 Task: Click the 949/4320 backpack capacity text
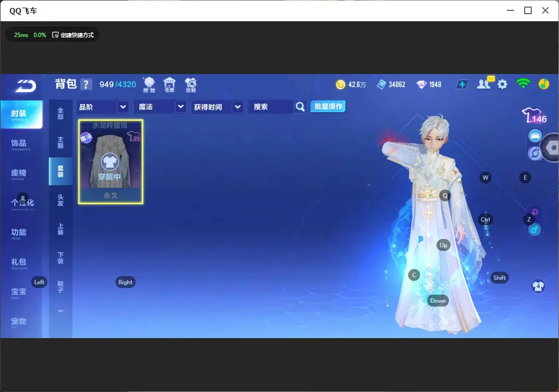click(118, 84)
